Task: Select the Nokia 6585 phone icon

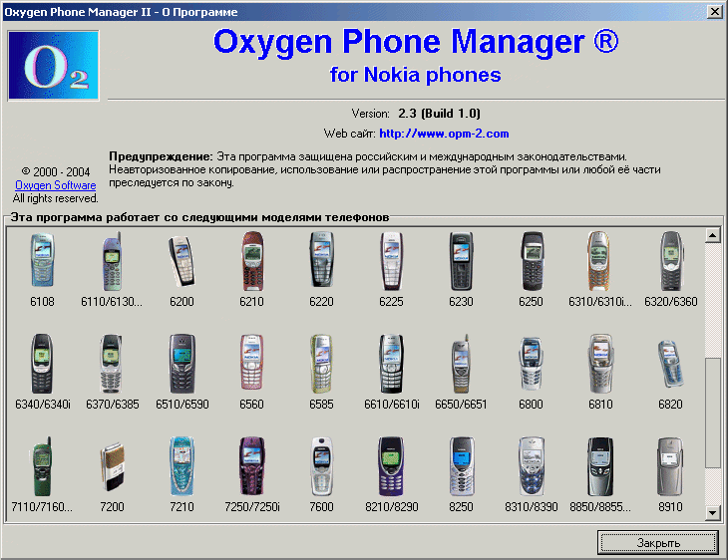Action: 321,364
